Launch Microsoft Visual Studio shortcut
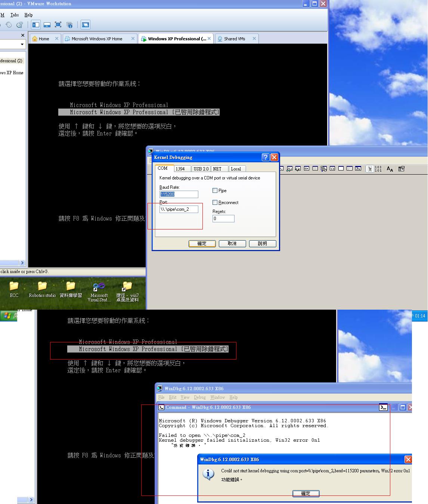 pyautogui.click(x=99, y=291)
